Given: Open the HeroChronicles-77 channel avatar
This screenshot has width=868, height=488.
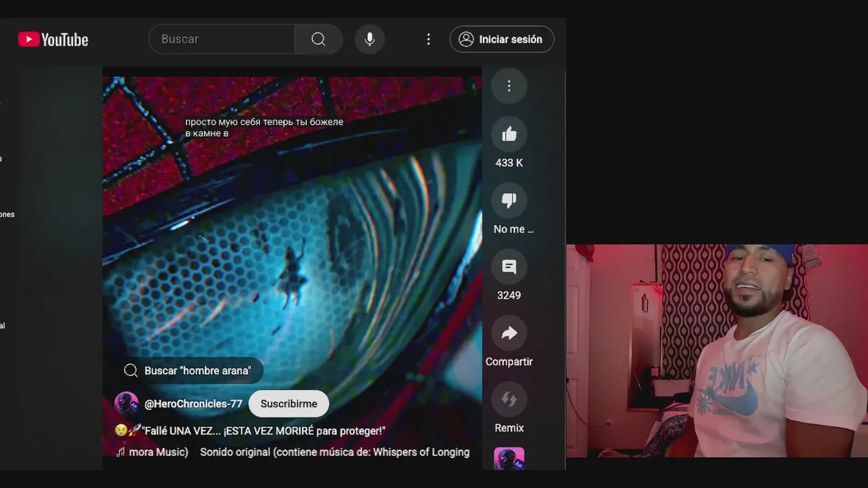Looking at the screenshot, I should pyautogui.click(x=126, y=403).
